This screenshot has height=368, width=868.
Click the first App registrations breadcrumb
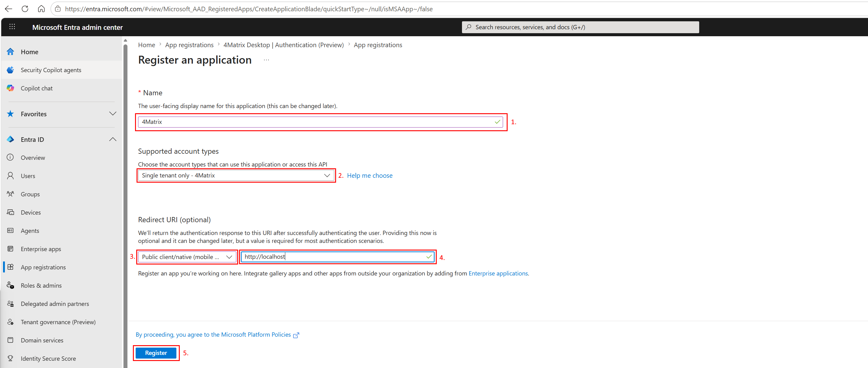[189, 45]
